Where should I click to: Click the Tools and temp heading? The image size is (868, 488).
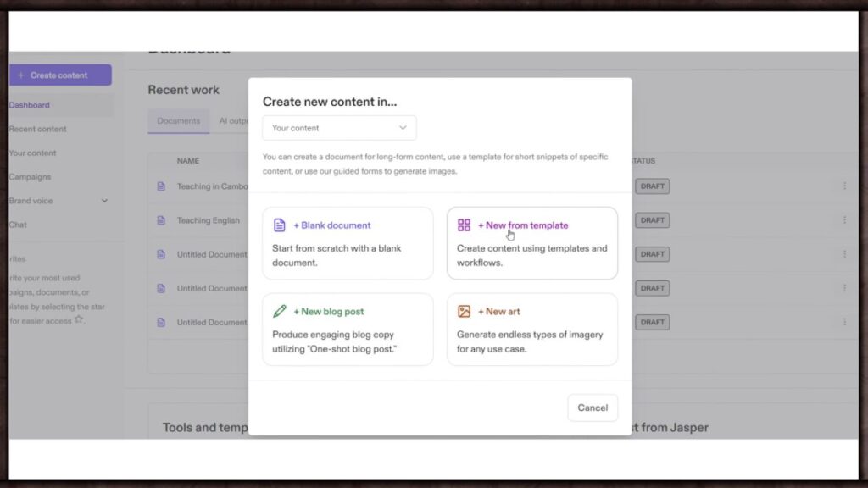pos(205,427)
